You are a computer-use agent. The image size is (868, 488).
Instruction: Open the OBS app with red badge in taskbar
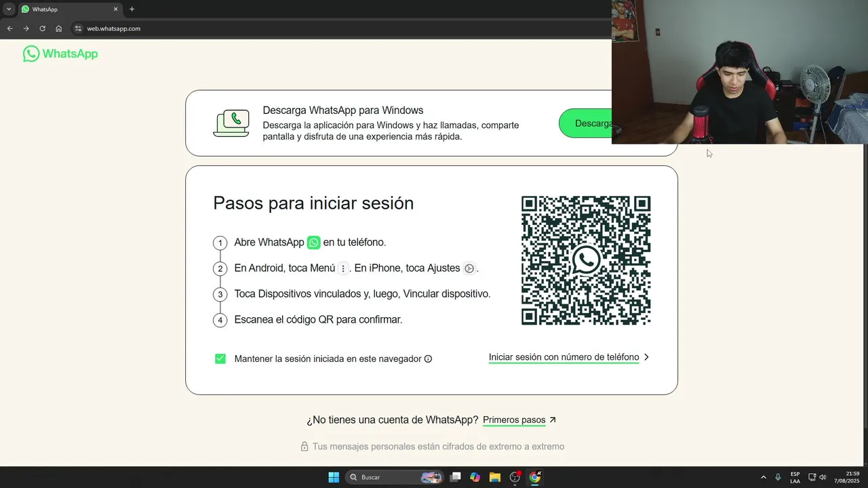[x=515, y=477]
